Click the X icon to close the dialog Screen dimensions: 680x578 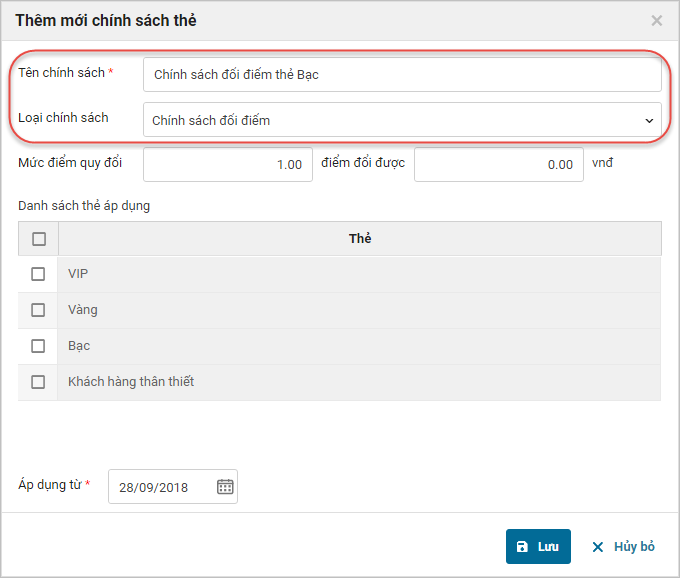(657, 20)
